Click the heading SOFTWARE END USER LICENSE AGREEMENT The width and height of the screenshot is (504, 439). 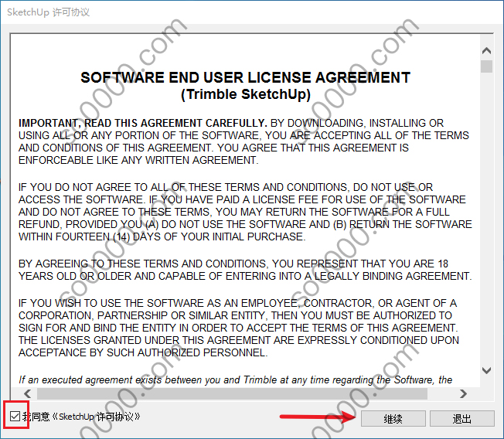point(246,77)
